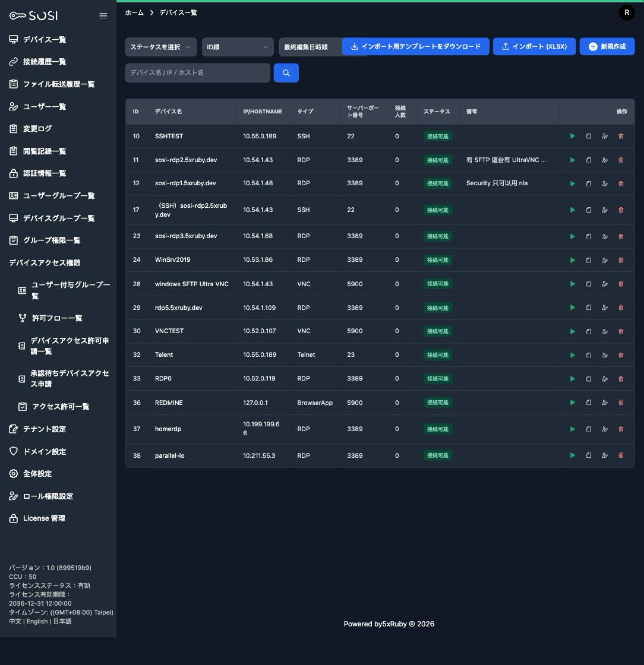Image resolution: width=644 pixels, height=665 pixels.
Task: Toggle the sidebar hamburger menu
Action: [x=103, y=15]
